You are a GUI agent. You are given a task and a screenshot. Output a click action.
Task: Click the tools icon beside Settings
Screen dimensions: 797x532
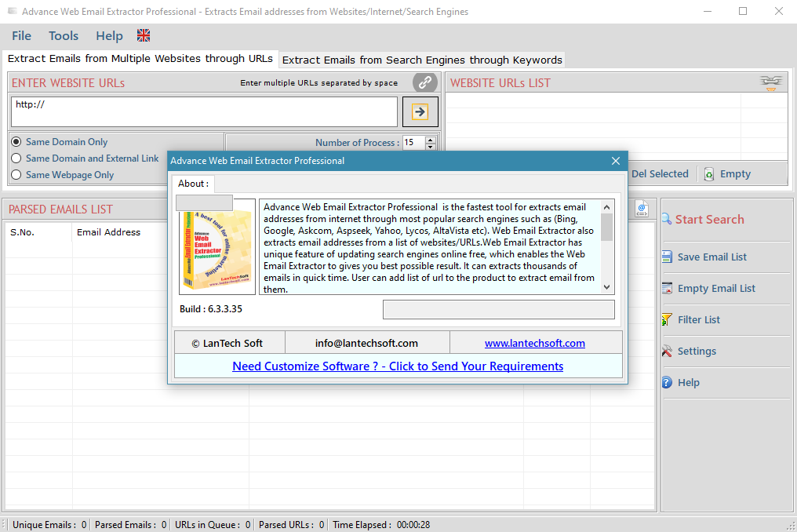(x=667, y=351)
